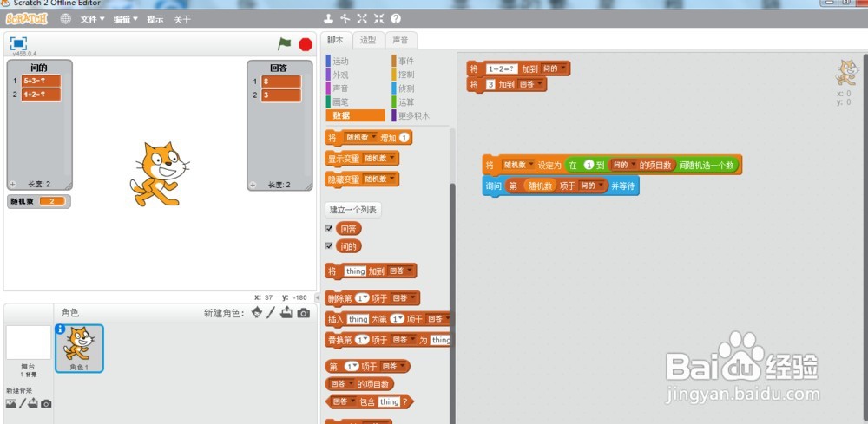
Task: Click the red stop sign button
Action: click(x=305, y=44)
